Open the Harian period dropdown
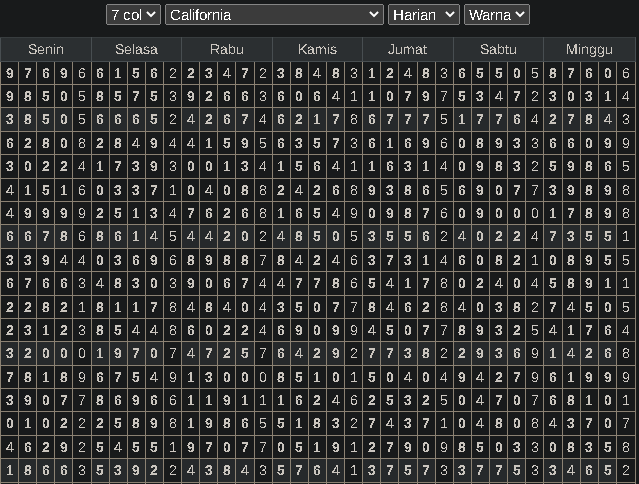 click(x=424, y=15)
